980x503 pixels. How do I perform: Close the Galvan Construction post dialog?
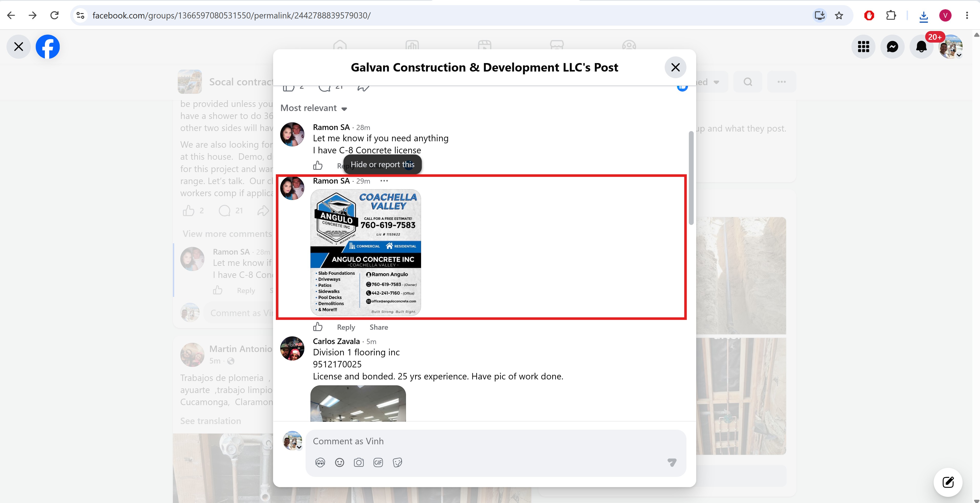click(675, 67)
